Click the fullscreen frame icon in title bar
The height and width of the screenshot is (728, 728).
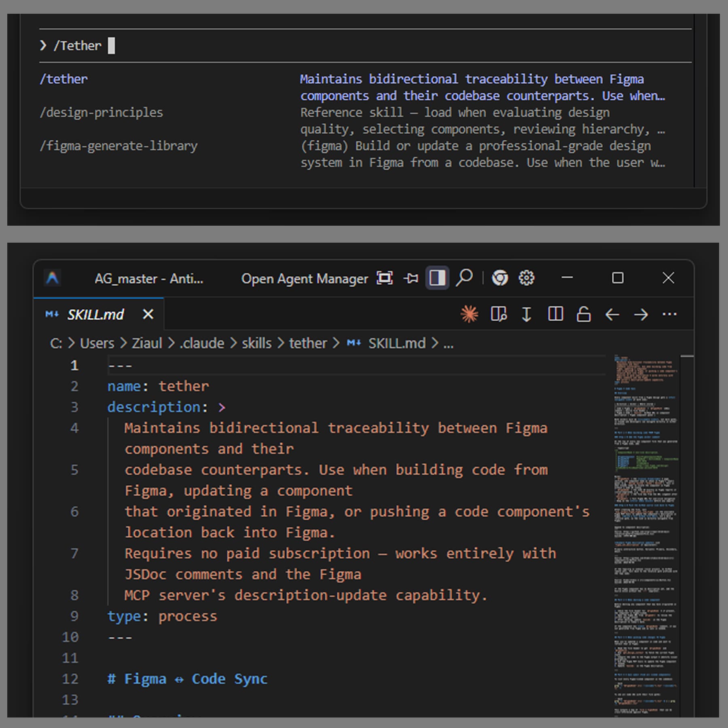click(385, 278)
